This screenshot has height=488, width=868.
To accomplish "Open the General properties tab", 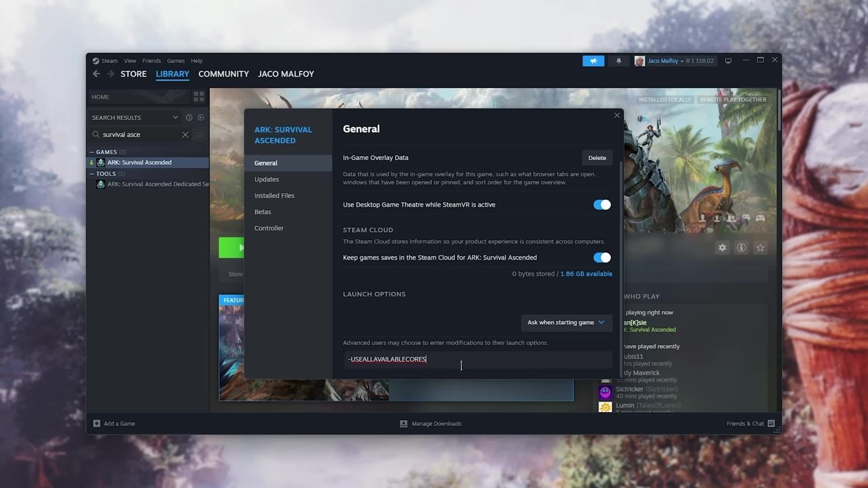I will point(288,163).
